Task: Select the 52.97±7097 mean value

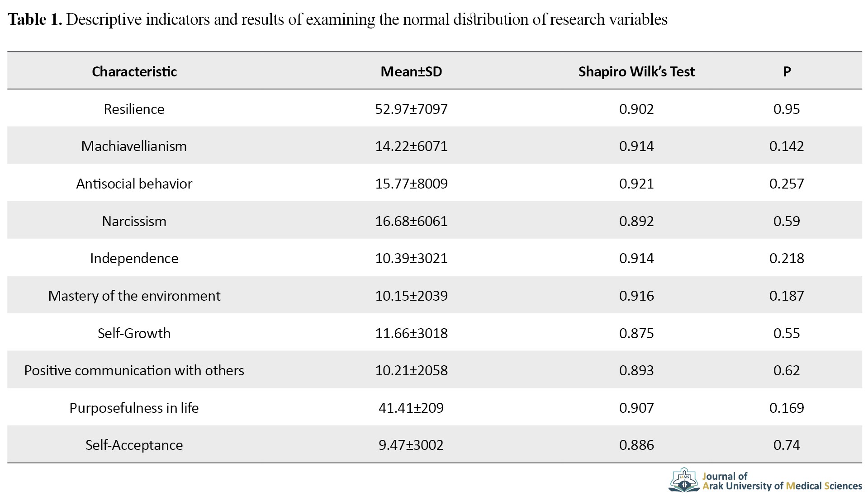Action: click(411, 109)
